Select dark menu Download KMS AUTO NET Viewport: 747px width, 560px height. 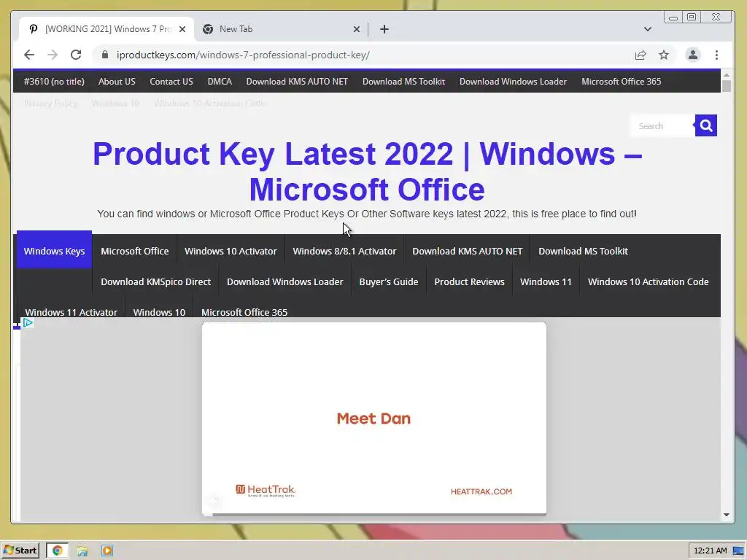468,251
